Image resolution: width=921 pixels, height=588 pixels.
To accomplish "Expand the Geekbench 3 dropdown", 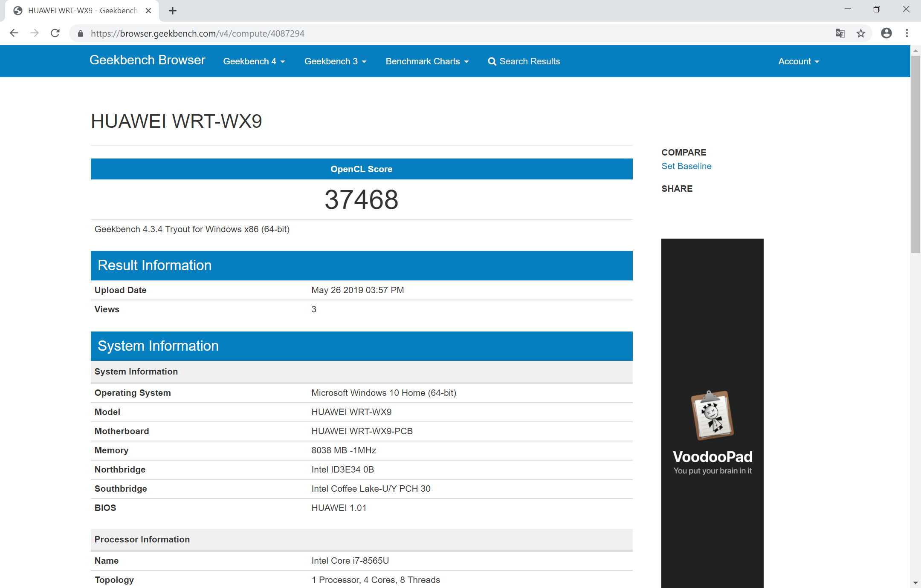I will pyautogui.click(x=335, y=61).
